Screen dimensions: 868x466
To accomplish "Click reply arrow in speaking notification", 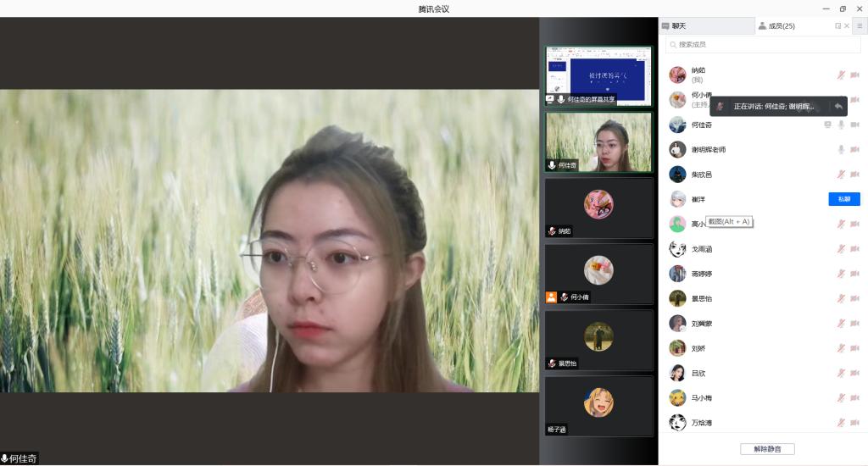I will (x=837, y=106).
